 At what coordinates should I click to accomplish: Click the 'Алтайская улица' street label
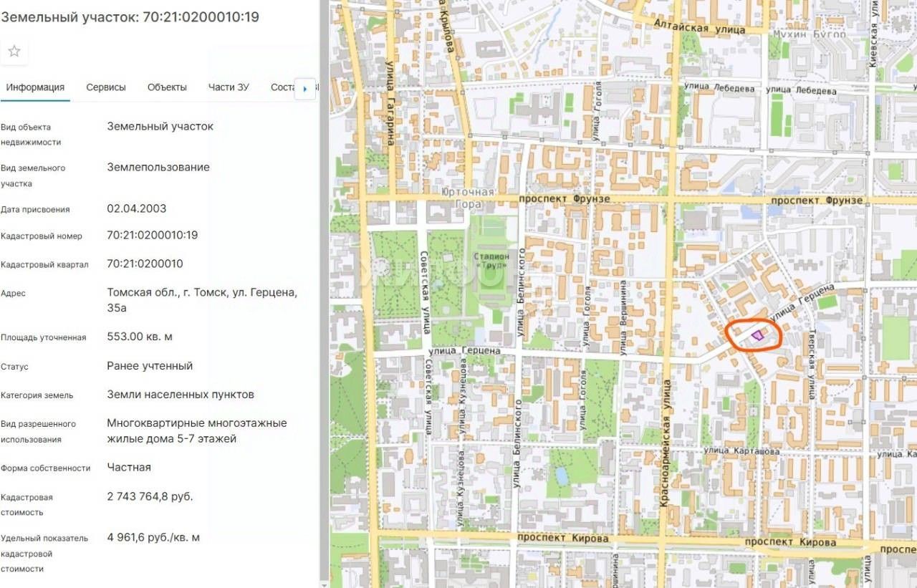tap(699, 27)
